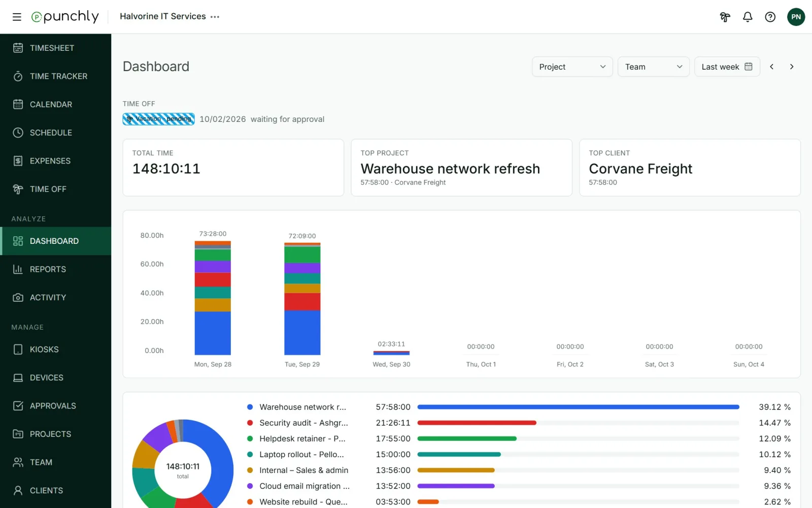Navigate to Projects in the sidebar
812x508 pixels.
pos(56,434)
